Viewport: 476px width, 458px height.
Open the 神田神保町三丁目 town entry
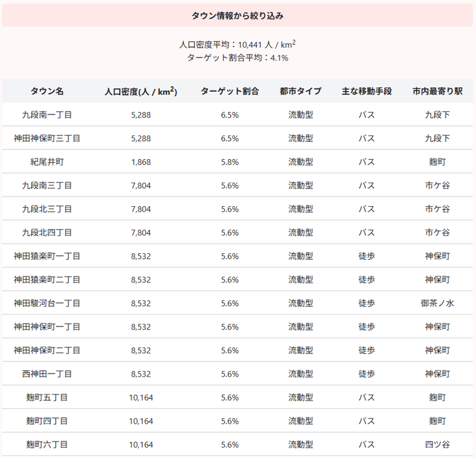(47, 139)
